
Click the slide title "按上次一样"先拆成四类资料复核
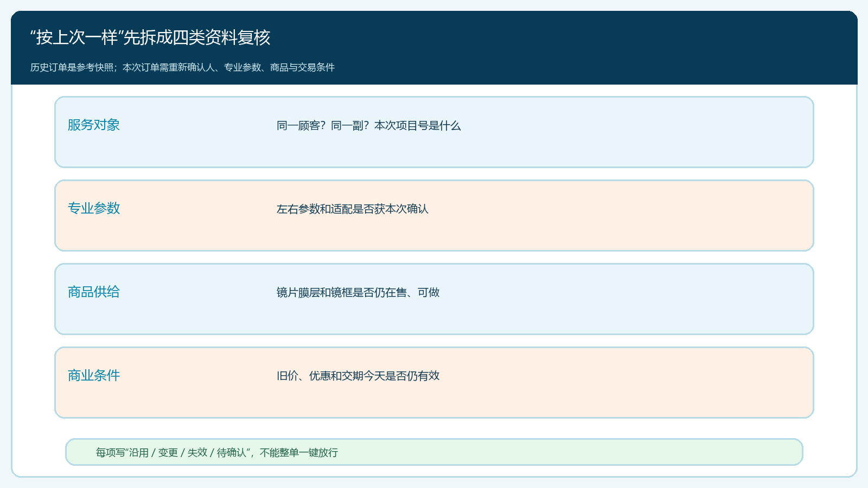tap(150, 37)
